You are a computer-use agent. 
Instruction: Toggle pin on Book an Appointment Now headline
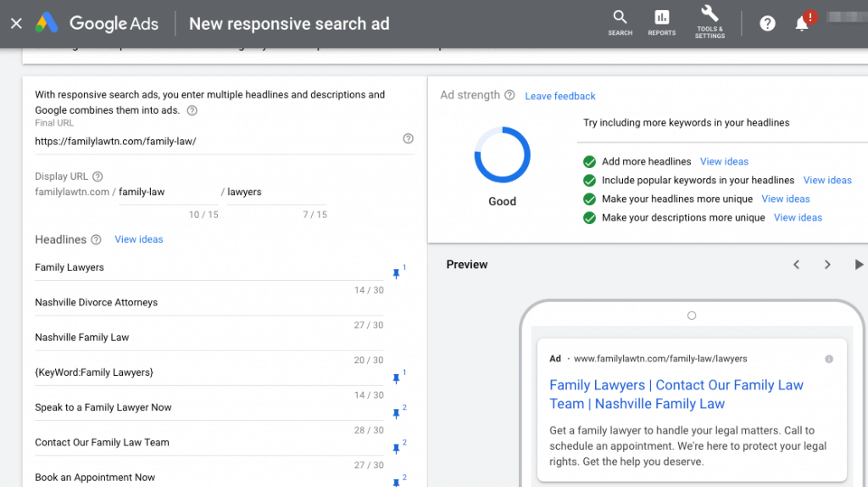398,481
